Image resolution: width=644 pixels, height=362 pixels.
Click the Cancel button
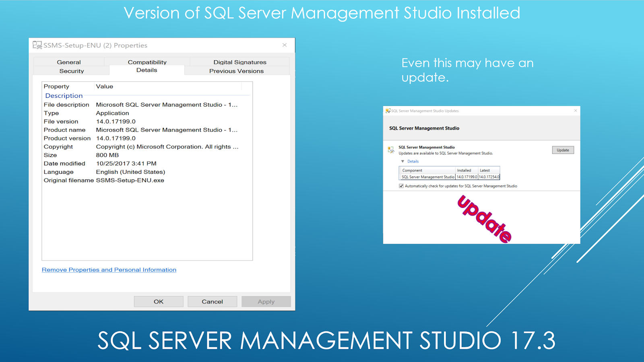(x=212, y=302)
